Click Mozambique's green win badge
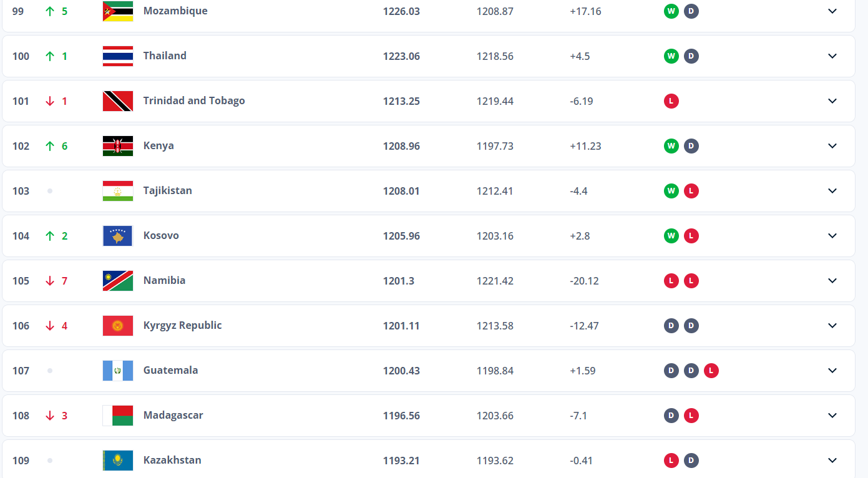The height and width of the screenshot is (478, 868). point(671,11)
